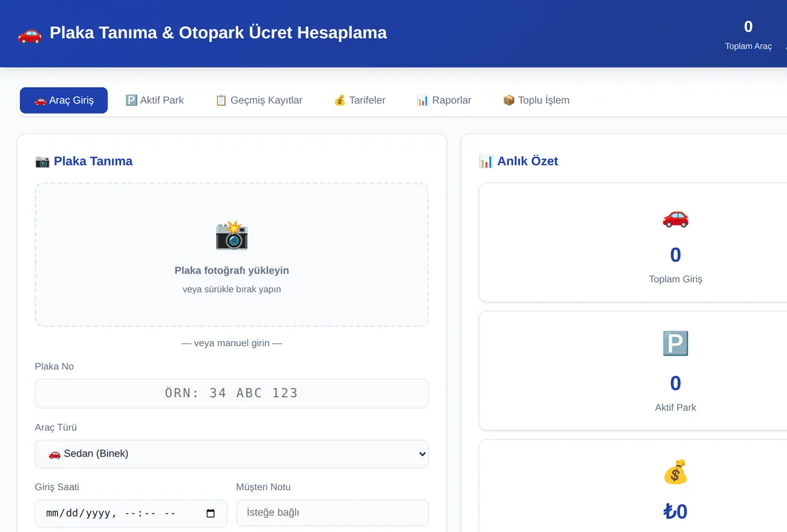Viewport: 787px width, 532px height.
Task: Go to the Tarifeler tab
Action: (359, 100)
